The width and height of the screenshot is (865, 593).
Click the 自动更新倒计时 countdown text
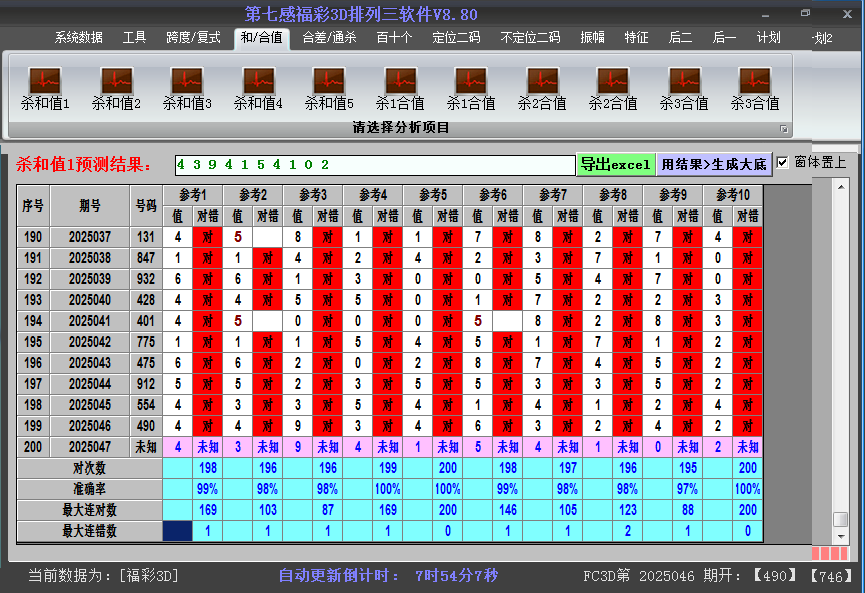point(388,576)
